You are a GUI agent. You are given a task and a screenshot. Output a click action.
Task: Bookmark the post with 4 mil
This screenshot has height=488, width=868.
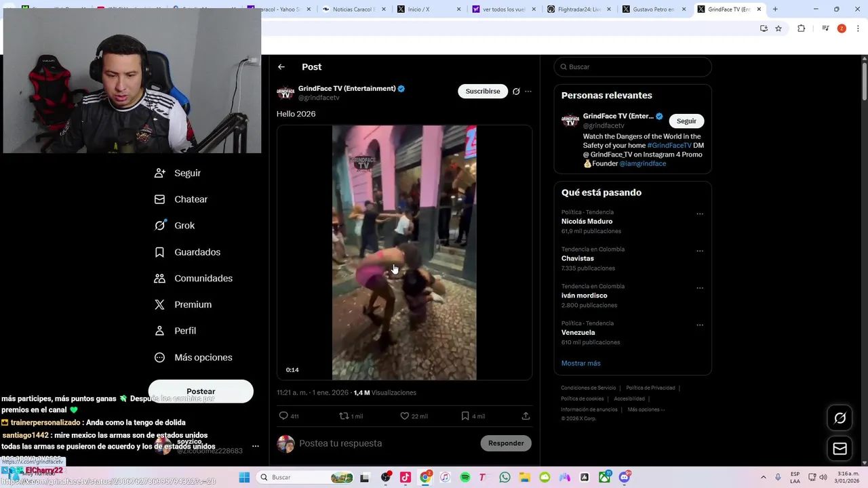coord(473,416)
